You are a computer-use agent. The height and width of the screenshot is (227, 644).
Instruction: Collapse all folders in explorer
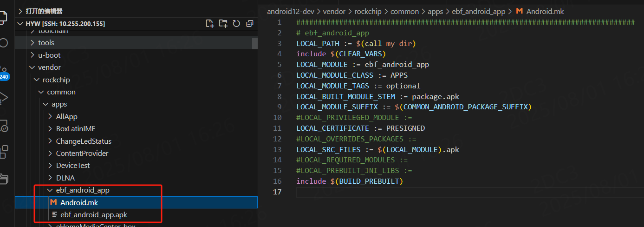[x=250, y=24]
